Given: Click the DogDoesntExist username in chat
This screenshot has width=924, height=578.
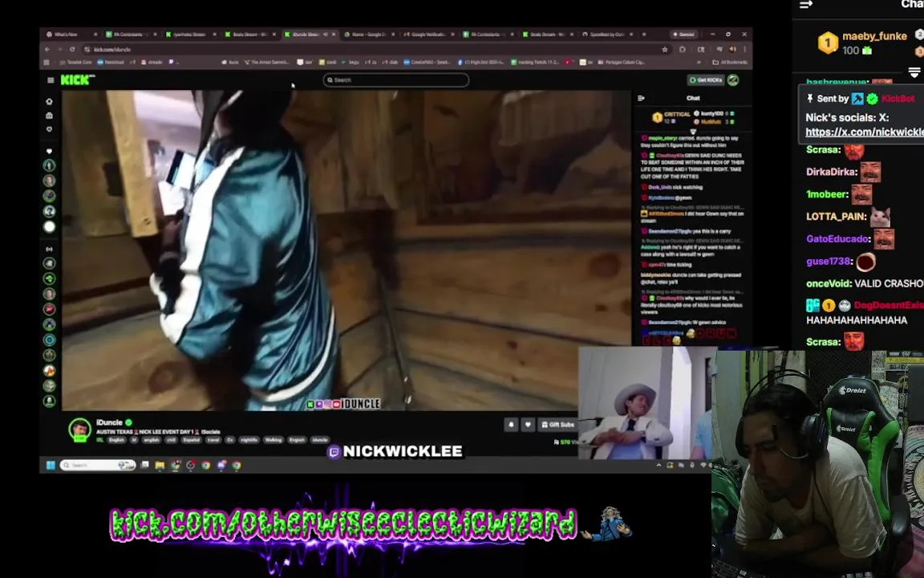Looking at the screenshot, I should pyautogui.click(x=889, y=306).
